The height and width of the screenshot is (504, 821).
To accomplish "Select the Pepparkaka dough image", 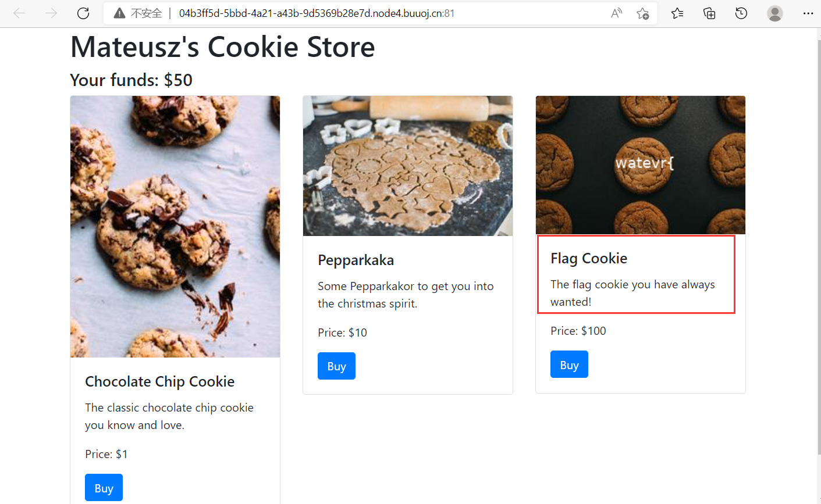I will pos(408,166).
